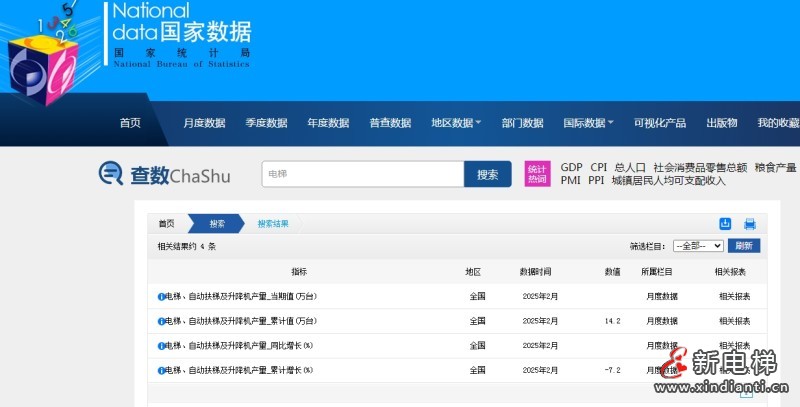Image resolution: width=800 pixels, height=407 pixels.
Task: Click the PMI hot keyword
Action: 570,181
